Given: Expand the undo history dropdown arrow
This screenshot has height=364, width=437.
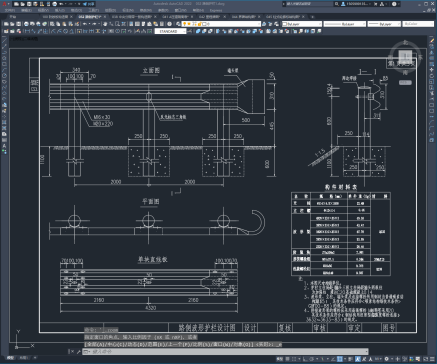Looking at the screenshot, I should pos(89,24).
